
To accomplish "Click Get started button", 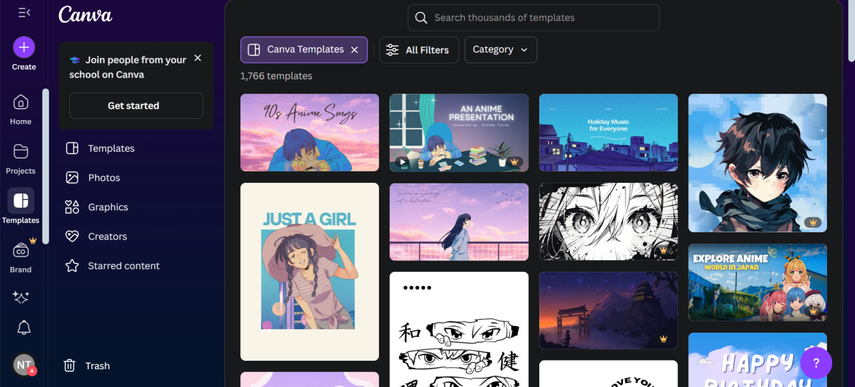I will [x=136, y=106].
